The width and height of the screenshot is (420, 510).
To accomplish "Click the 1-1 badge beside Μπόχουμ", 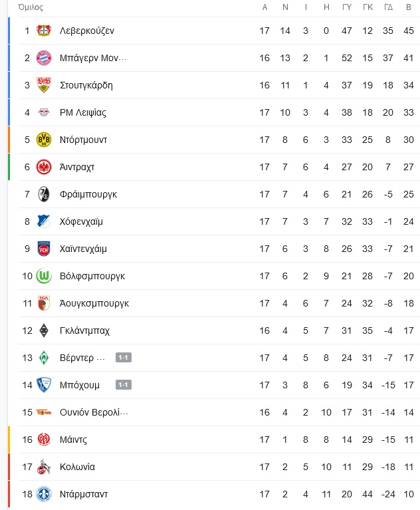I will coord(124,385).
